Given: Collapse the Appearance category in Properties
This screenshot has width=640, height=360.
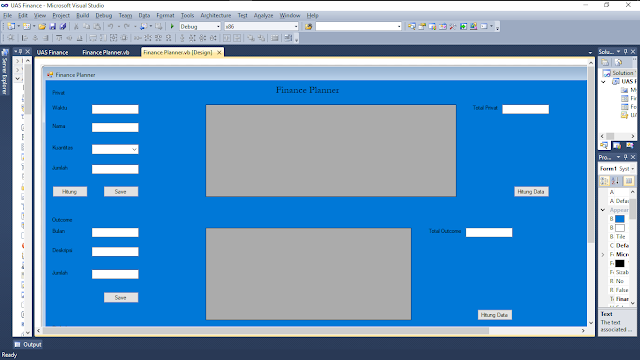Looking at the screenshot, I should point(603,210).
